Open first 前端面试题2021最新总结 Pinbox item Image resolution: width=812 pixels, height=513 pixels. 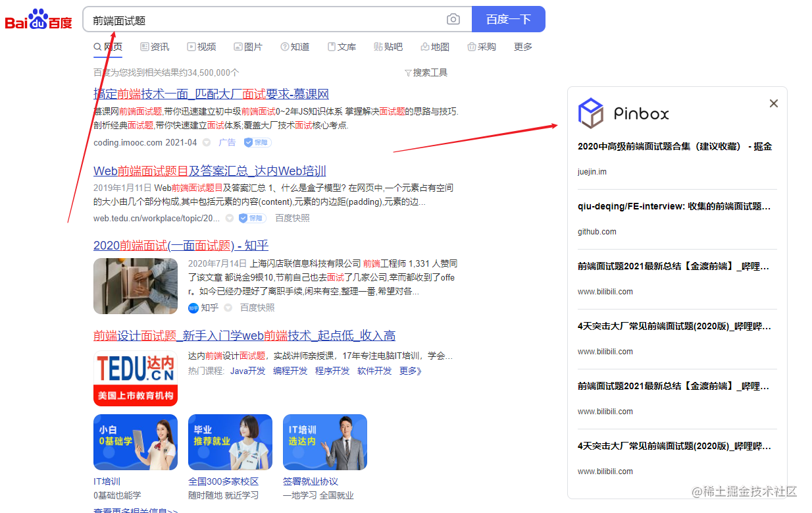pos(674,267)
